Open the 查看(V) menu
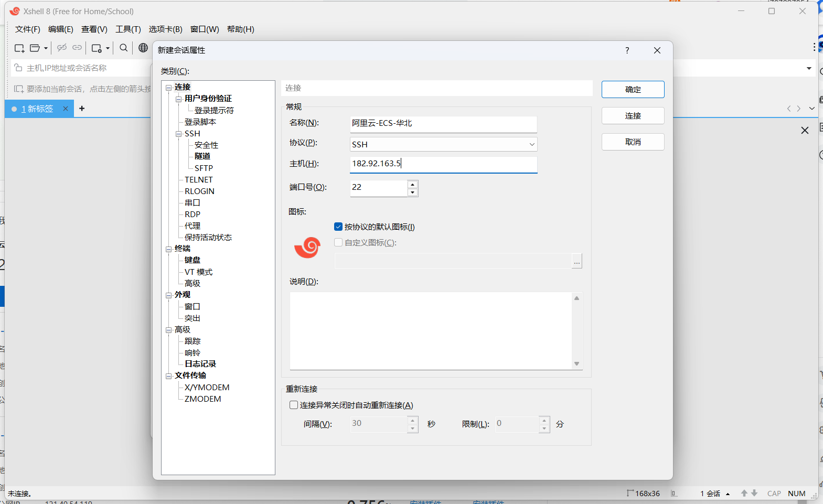Viewport: 823px width, 504px height. coord(94,29)
